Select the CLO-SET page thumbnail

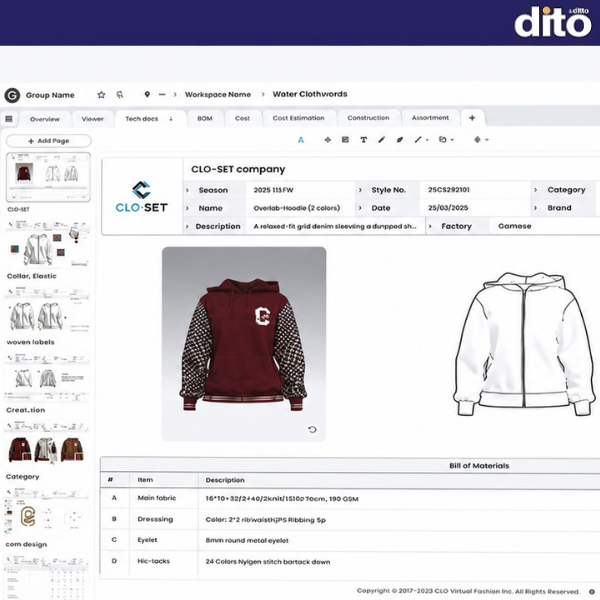tap(48, 177)
